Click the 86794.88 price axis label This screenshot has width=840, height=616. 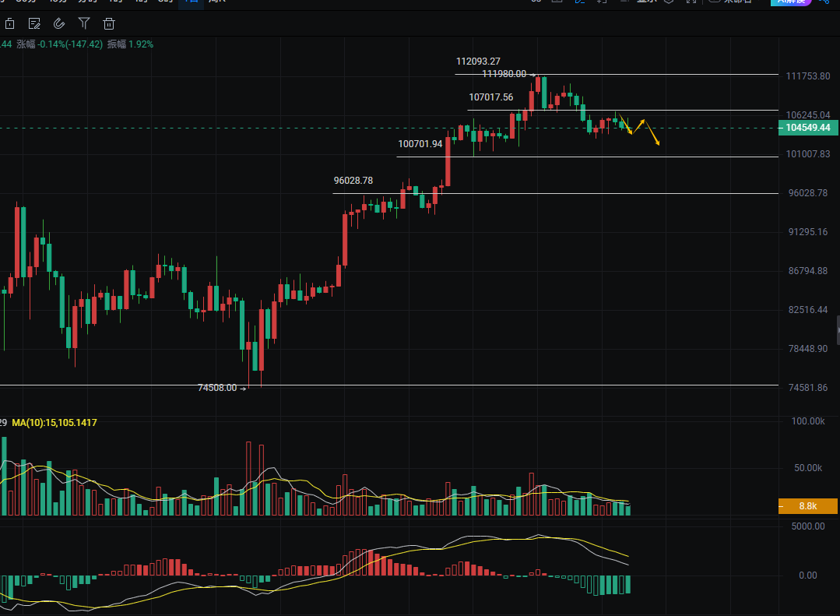pyautogui.click(x=808, y=271)
